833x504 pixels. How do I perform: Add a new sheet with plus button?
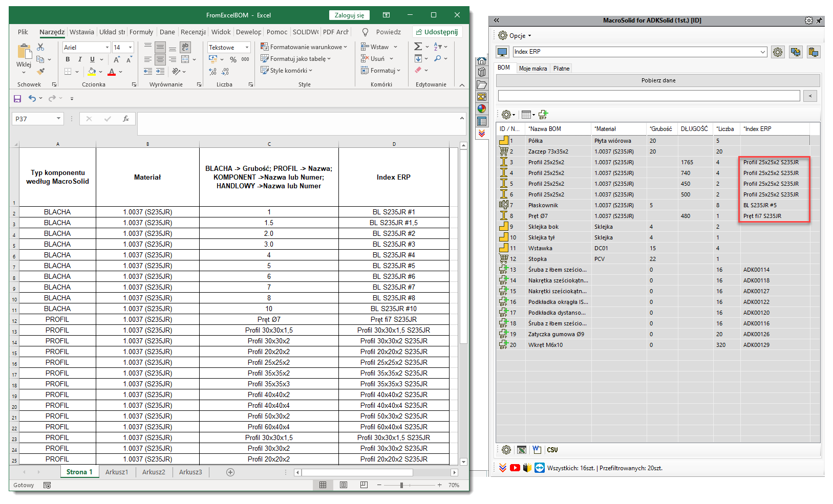tap(230, 472)
